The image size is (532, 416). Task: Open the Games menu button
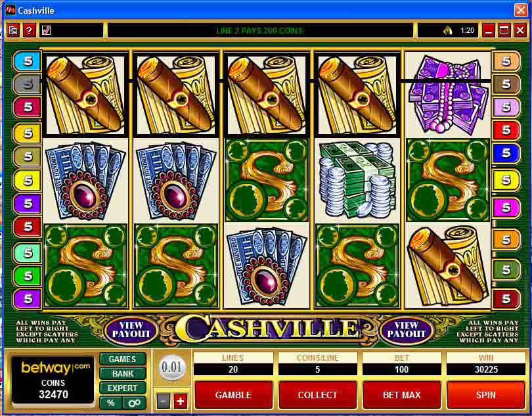pos(122,359)
